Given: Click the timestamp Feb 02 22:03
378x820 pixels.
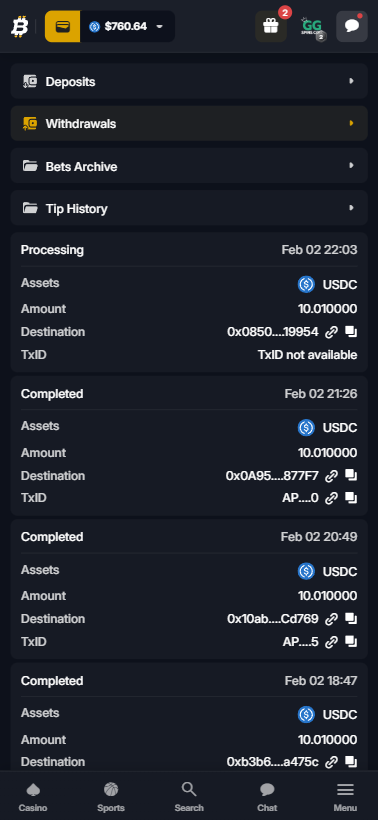Looking at the screenshot, I should tap(319, 250).
